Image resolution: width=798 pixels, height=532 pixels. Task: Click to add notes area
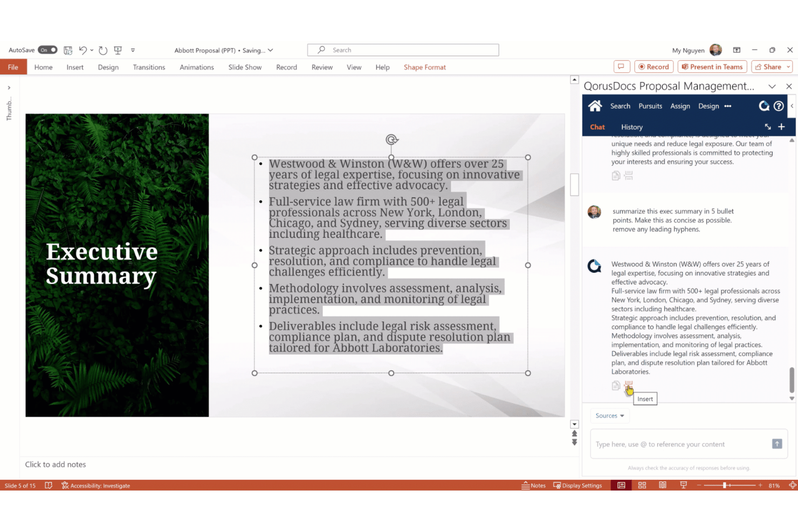pos(56,465)
